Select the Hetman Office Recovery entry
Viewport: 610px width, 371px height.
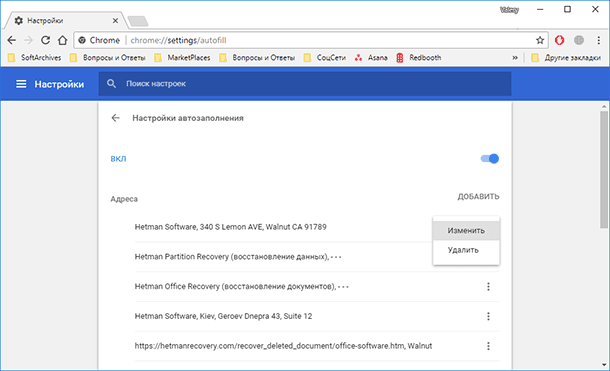coord(241,287)
